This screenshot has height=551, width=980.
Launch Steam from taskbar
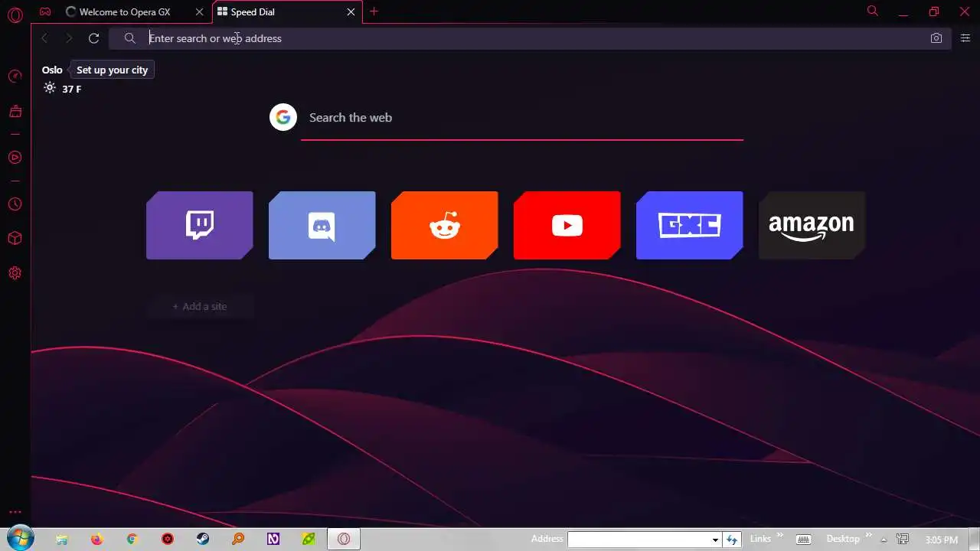[203, 539]
